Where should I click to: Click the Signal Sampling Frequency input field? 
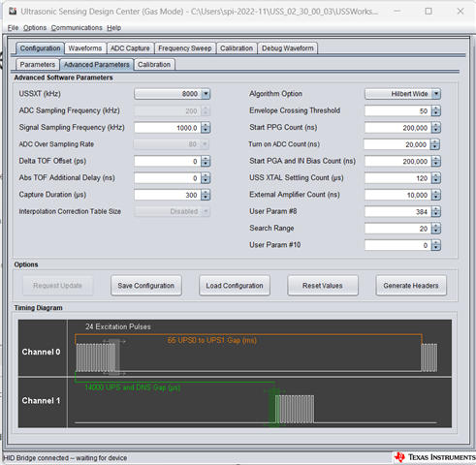(x=168, y=128)
